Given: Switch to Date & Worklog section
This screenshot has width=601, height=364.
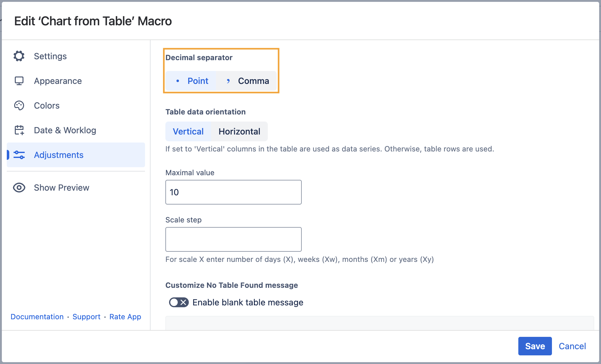Looking at the screenshot, I should [65, 130].
